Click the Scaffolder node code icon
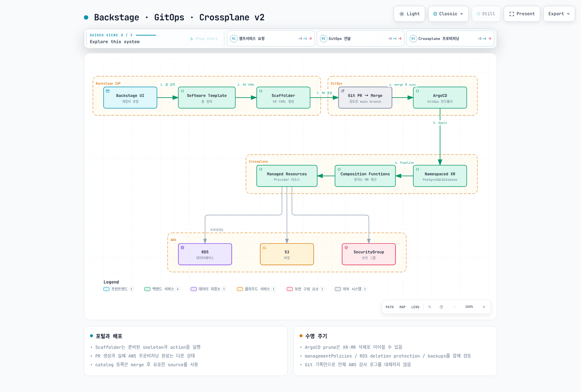The width and height of the screenshot is (581, 392). point(261,91)
